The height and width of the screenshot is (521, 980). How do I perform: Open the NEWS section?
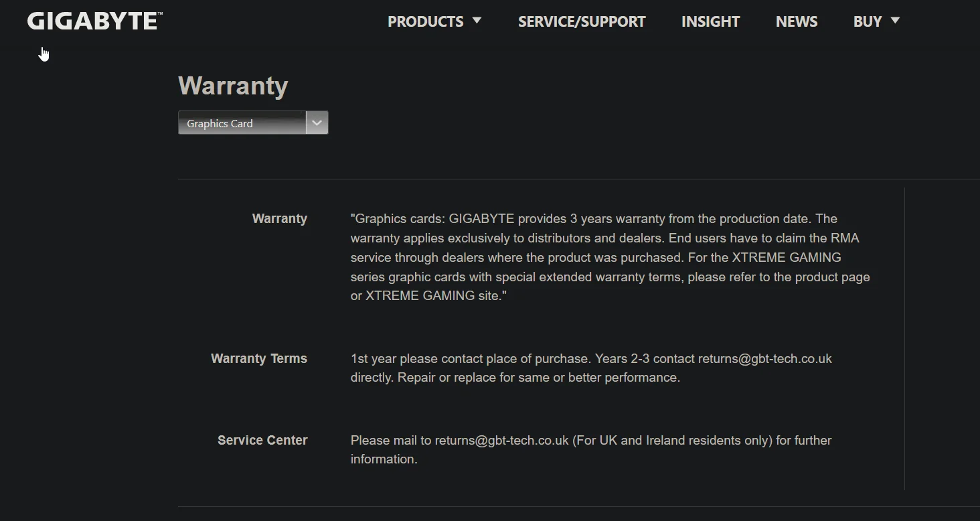(797, 21)
